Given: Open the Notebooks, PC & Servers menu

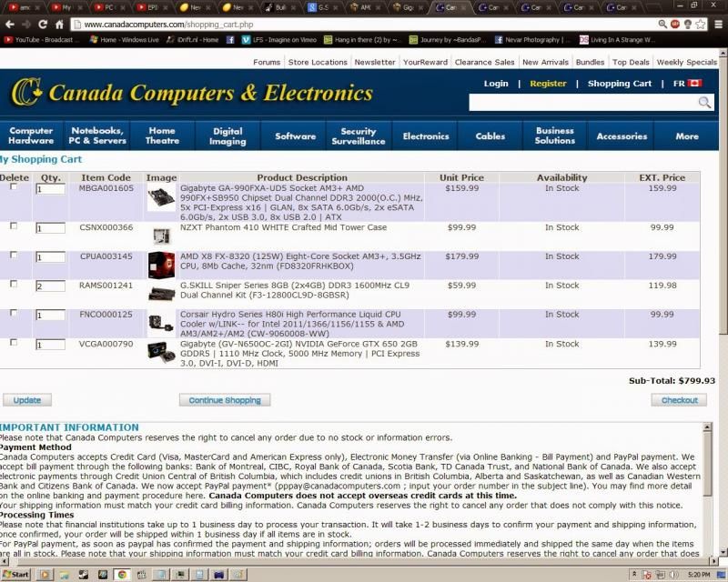Looking at the screenshot, I should pos(97,135).
